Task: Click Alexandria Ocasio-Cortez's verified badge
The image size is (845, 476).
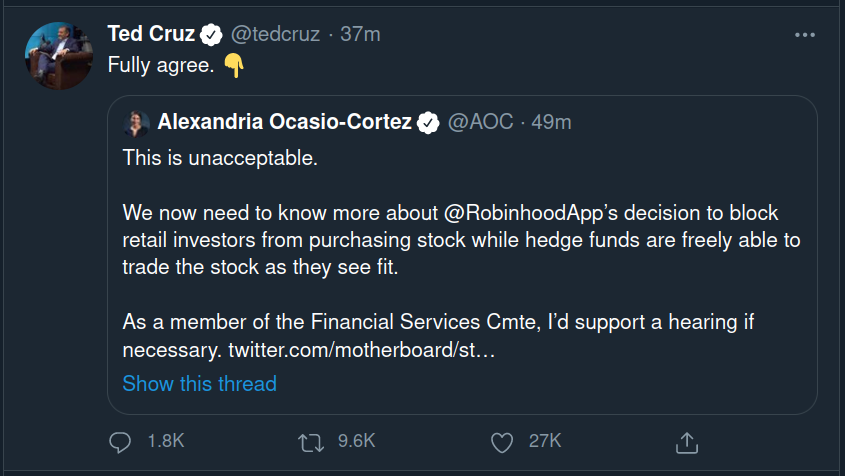Action: (x=428, y=123)
